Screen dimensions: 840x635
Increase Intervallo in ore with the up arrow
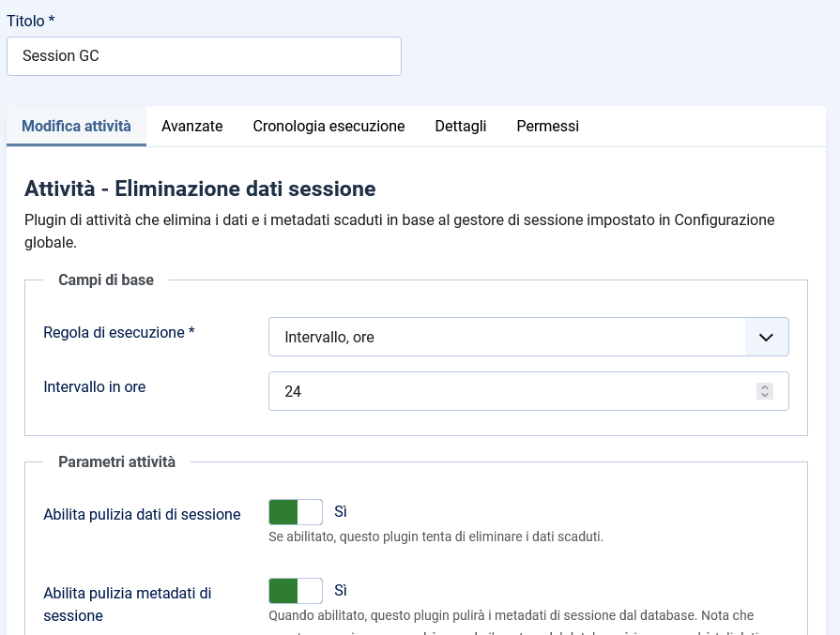point(765,386)
